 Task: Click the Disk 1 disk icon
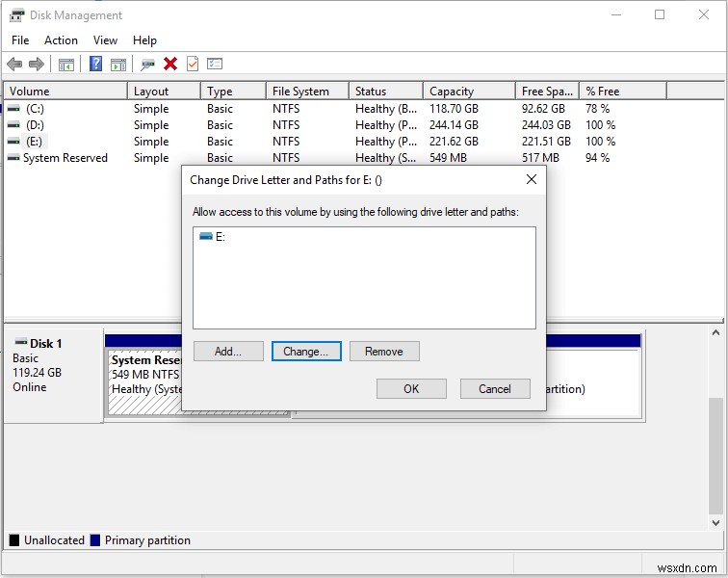tap(21, 342)
